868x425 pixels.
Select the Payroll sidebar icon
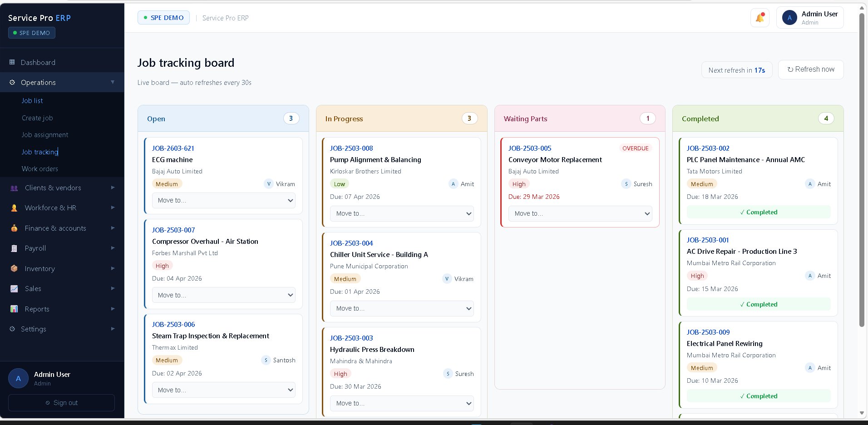click(14, 248)
